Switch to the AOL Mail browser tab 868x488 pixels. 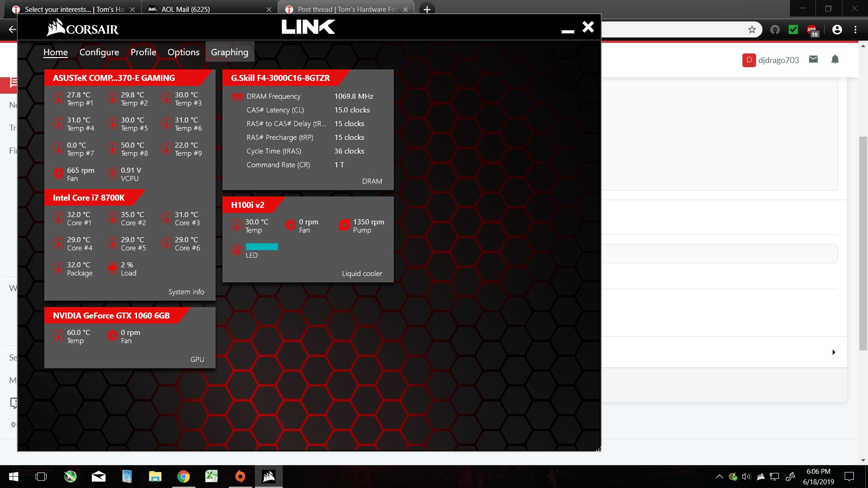point(208,9)
